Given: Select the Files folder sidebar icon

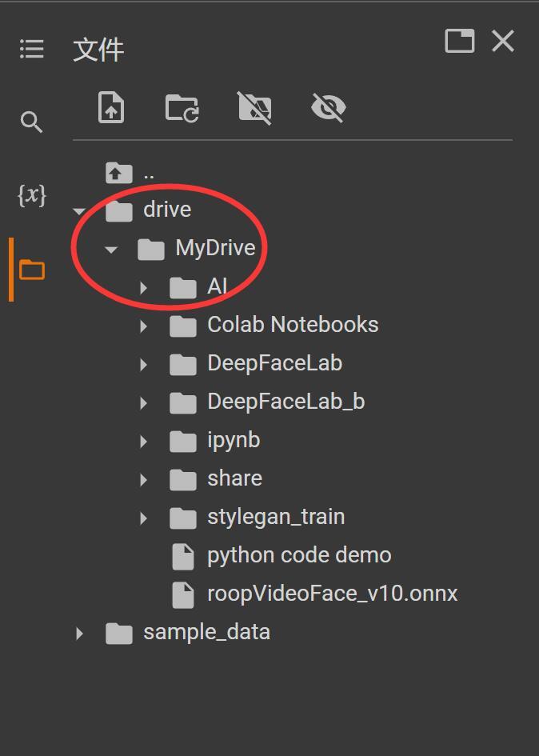Looking at the screenshot, I should (x=32, y=270).
